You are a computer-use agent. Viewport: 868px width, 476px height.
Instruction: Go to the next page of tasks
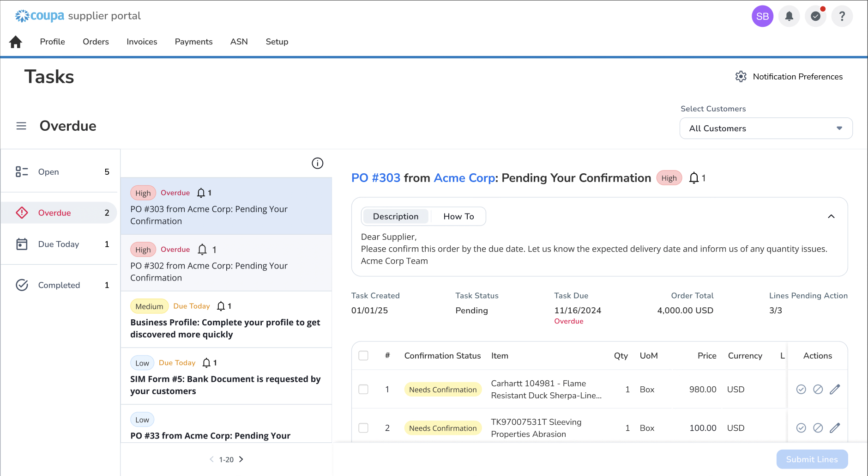[241, 459]
